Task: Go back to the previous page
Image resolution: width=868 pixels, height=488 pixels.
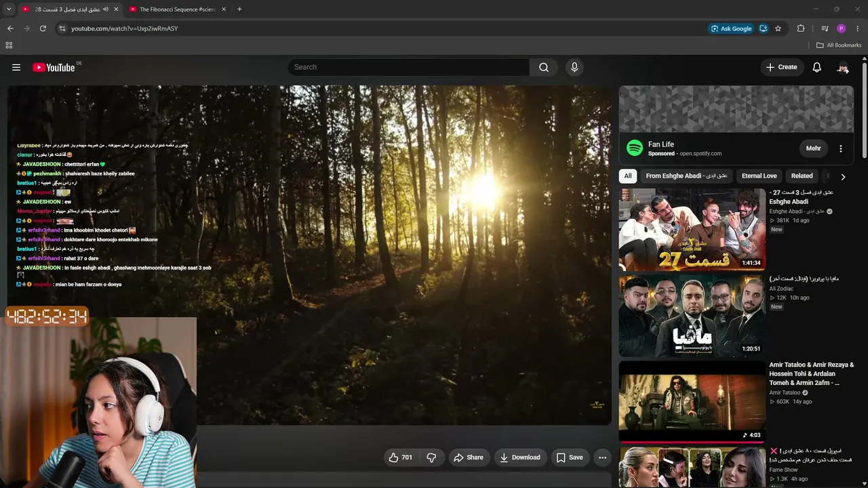Action: 10,28
